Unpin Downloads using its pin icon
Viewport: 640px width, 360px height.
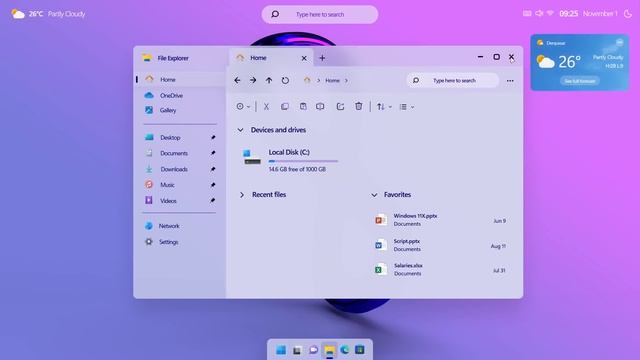click(213, 169)
